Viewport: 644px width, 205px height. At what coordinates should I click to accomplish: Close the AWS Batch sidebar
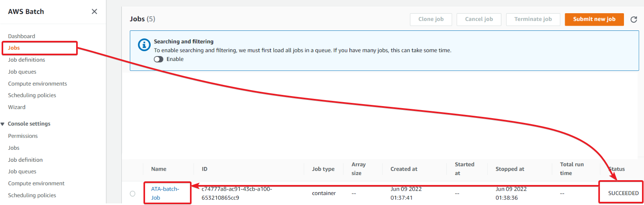(x=94, y=12)
